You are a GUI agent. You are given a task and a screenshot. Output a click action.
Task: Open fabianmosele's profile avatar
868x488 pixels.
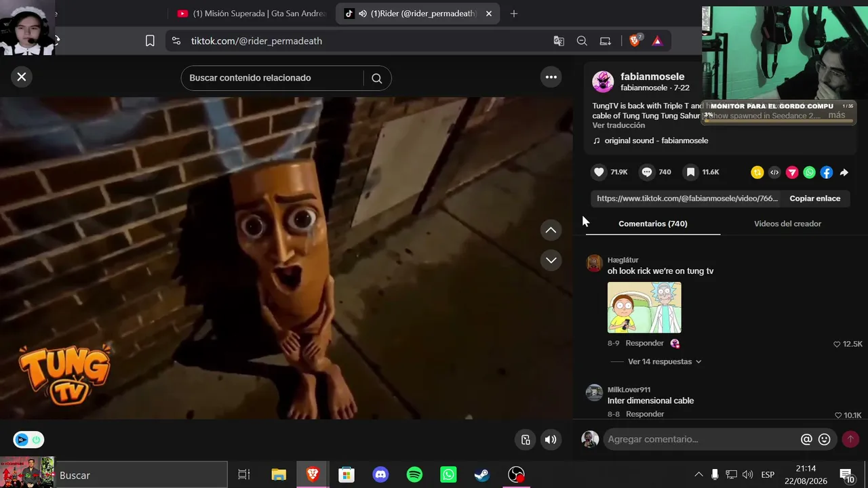point(603,82)
